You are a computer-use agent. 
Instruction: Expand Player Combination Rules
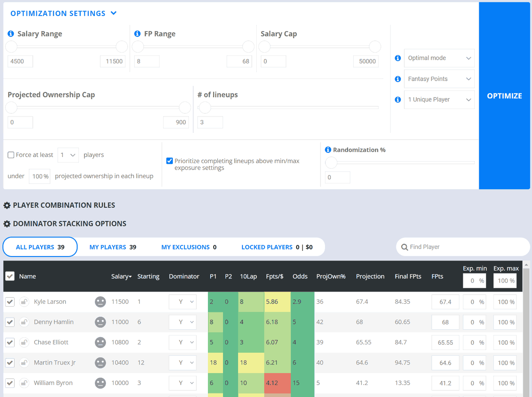(64, 206)
